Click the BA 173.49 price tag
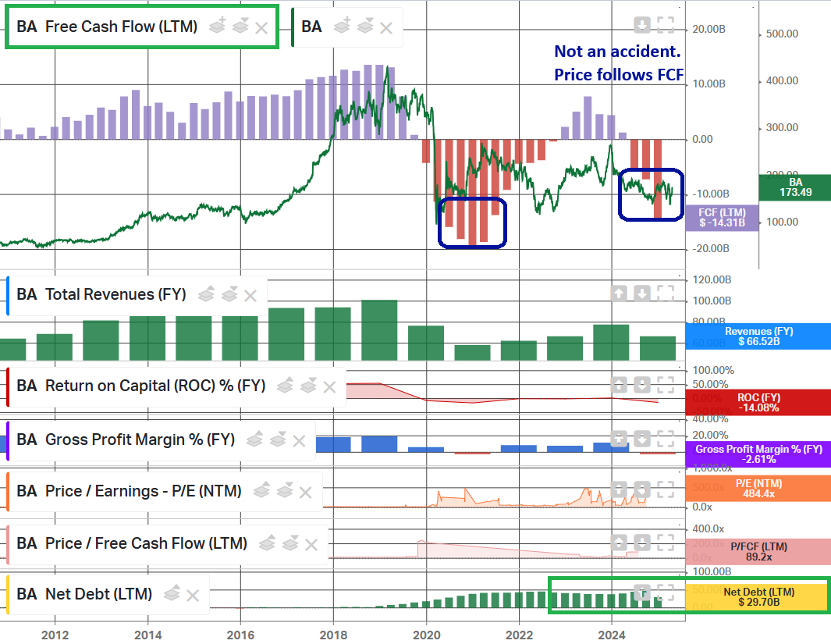Screen dimensions: 831x644 (795, 187)
